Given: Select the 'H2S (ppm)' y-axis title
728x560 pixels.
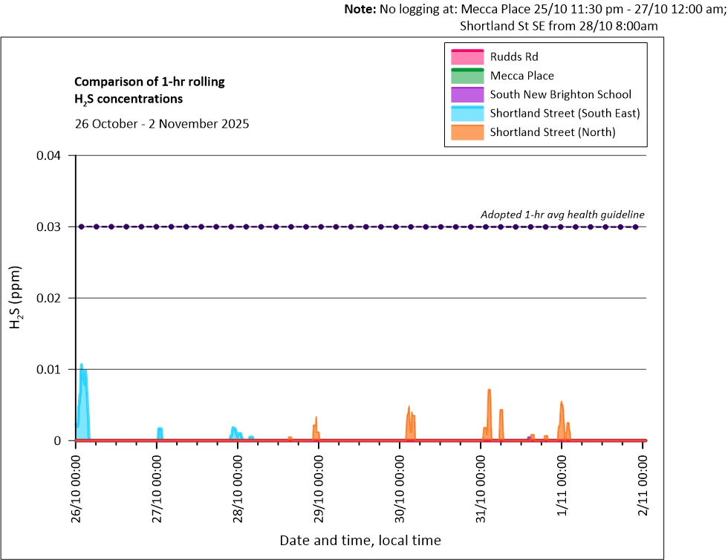Looking at the screenshot, I should [x=15, y=298].
